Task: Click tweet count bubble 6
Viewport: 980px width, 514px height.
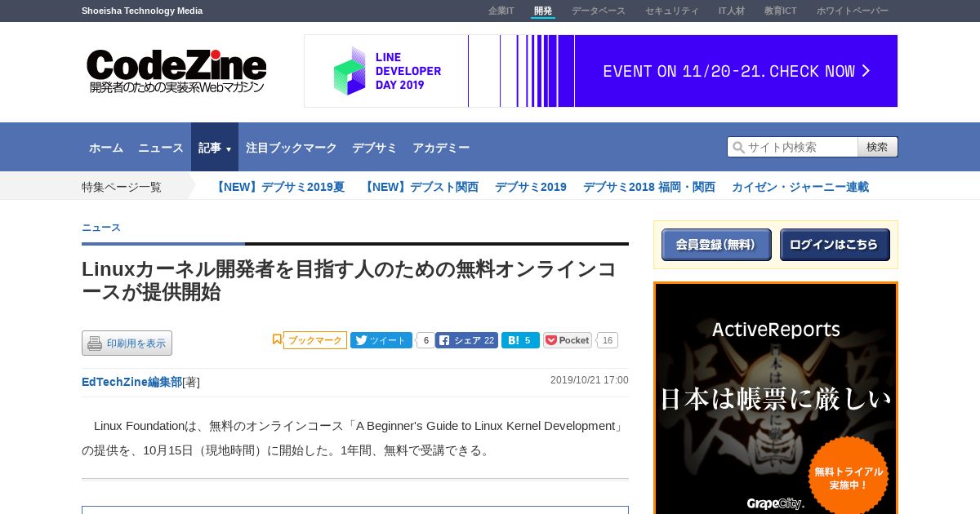Action: (x=425, y=340)
